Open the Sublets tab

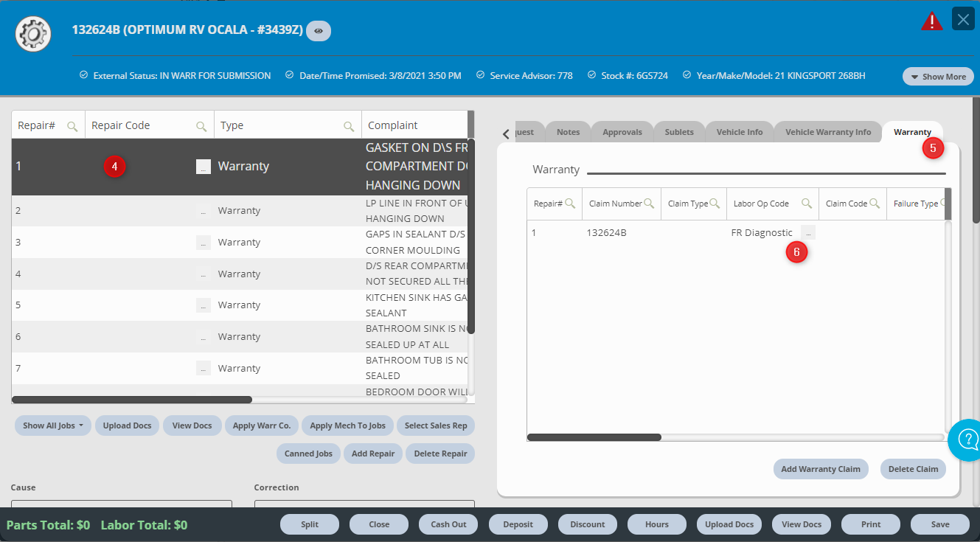coord(678,132)
